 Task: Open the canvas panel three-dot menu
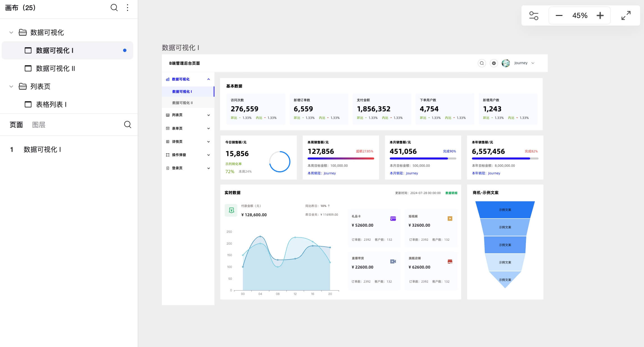(128, 8)
